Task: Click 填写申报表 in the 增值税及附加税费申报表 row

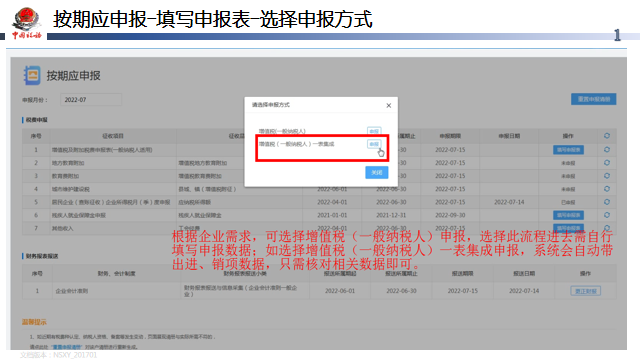Action: [568, 150]
